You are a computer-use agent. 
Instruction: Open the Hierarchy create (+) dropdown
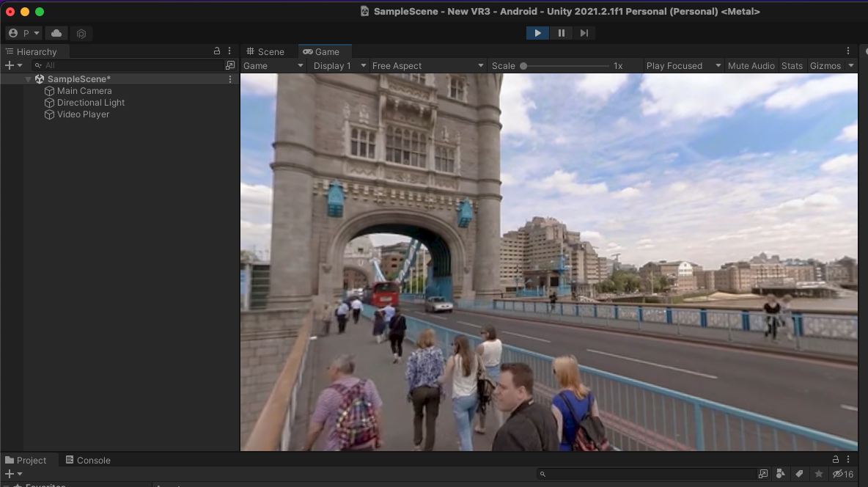tap(13, 65)
